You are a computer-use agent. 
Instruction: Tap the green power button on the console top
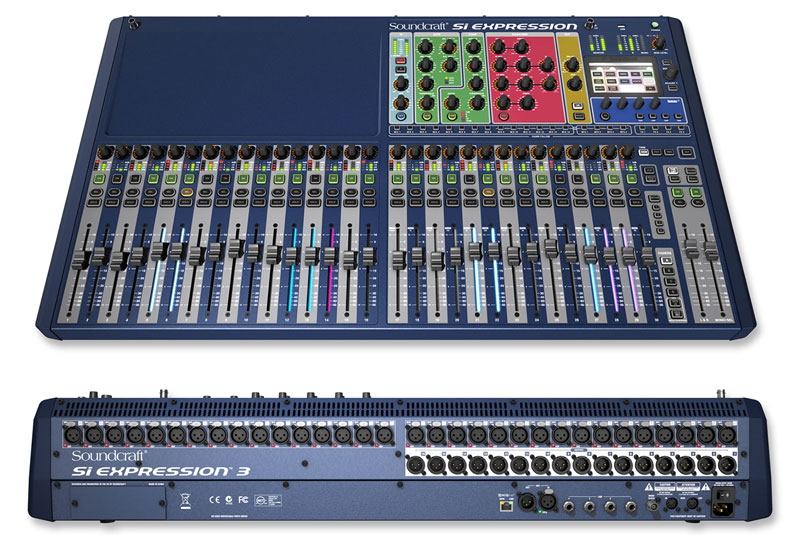tap(655, 24)
